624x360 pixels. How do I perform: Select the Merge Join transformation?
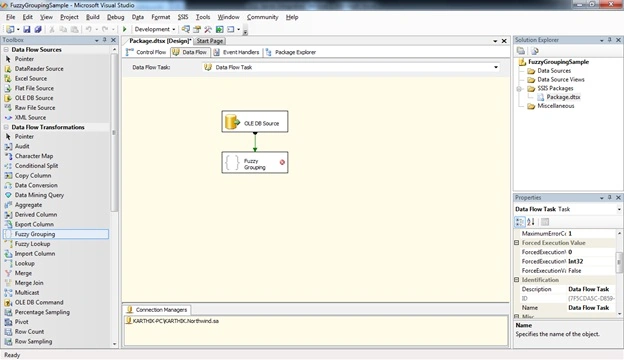pyautogui.click(x=29, y=283)
